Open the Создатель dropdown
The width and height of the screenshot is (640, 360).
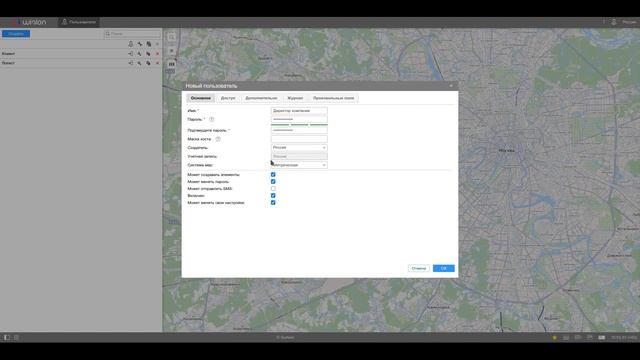[x=299, y=147]
